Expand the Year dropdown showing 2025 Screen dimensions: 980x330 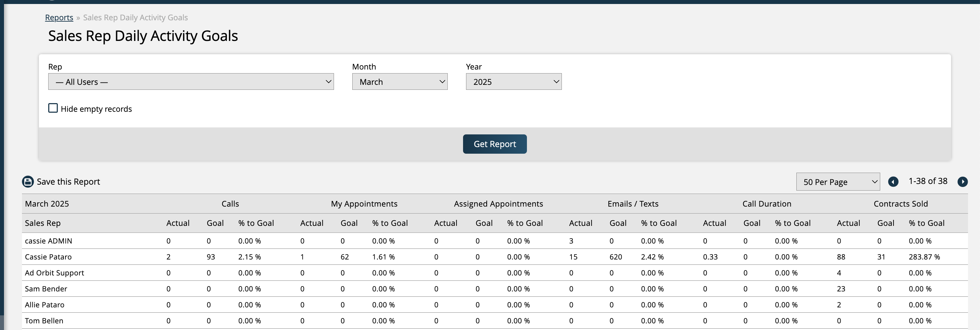pyautogui.click(x=513, y=82)
